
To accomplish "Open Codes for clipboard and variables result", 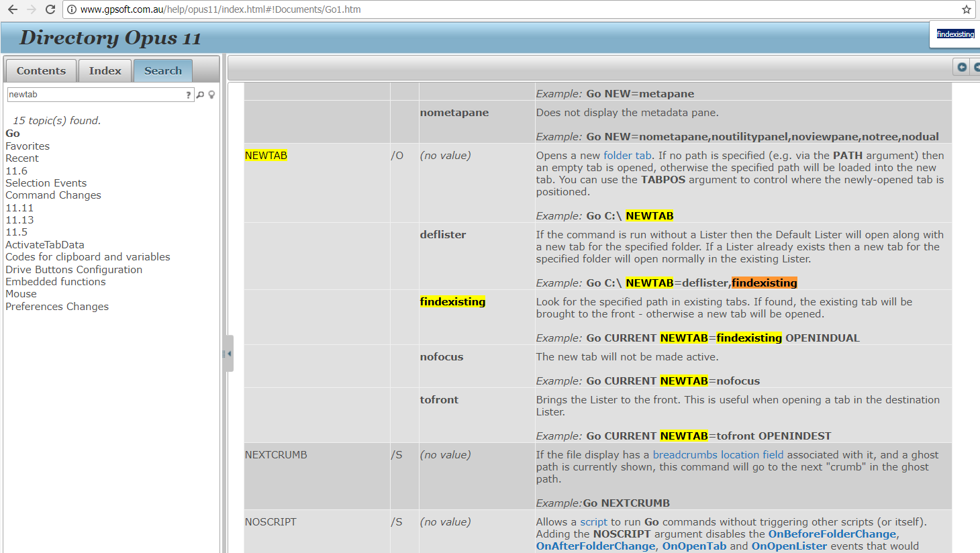I will coord(88,257).
